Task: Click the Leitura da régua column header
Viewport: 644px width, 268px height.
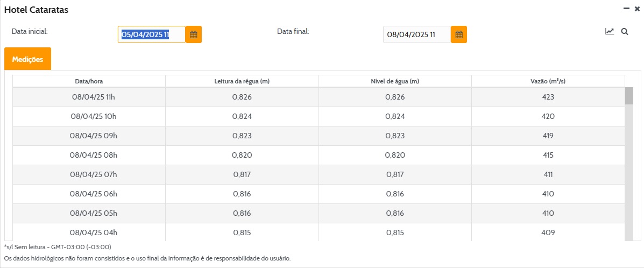Action: click(x=242, y=81)
